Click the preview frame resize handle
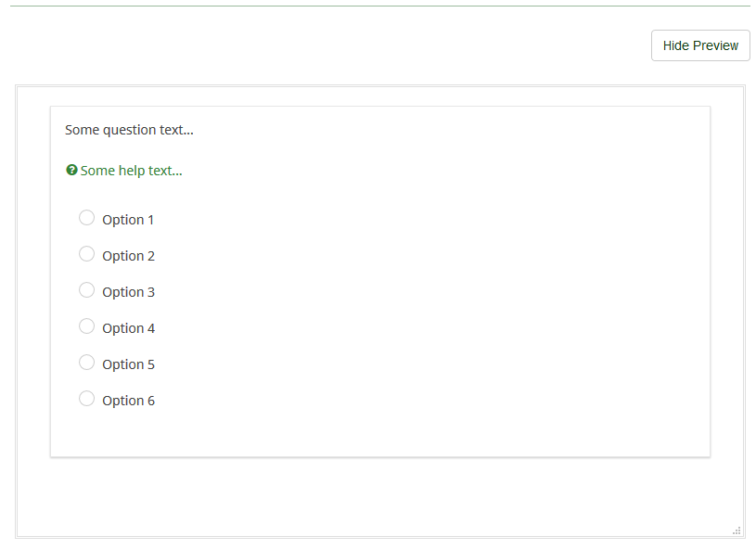Screen dimensions: 756x549 coord(737,530)
